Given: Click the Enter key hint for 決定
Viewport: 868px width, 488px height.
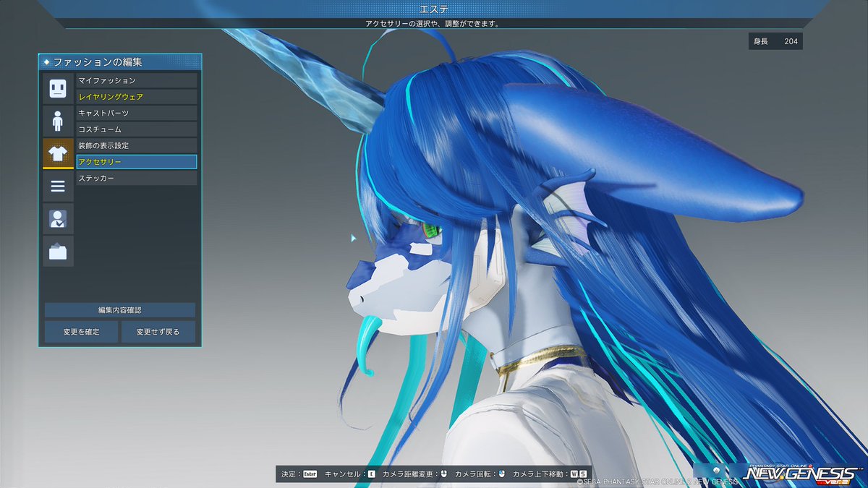Looking at the screenshot, I should (310, 474).
